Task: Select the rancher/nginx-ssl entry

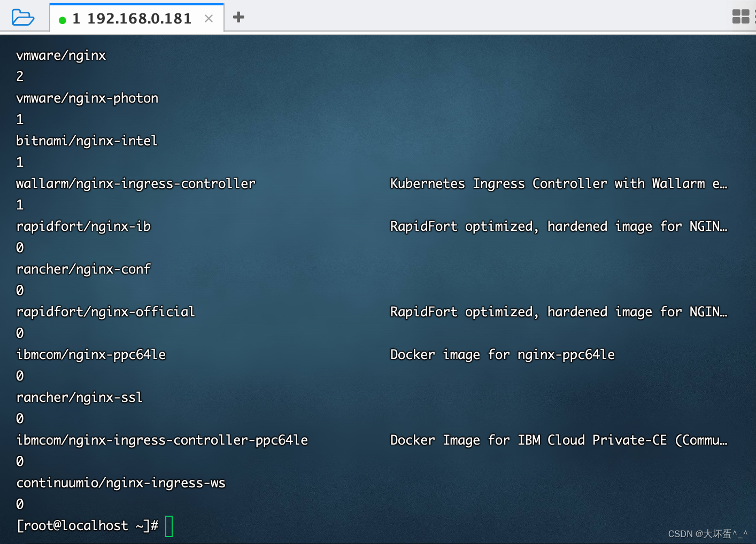Action: tap(80, 397)
